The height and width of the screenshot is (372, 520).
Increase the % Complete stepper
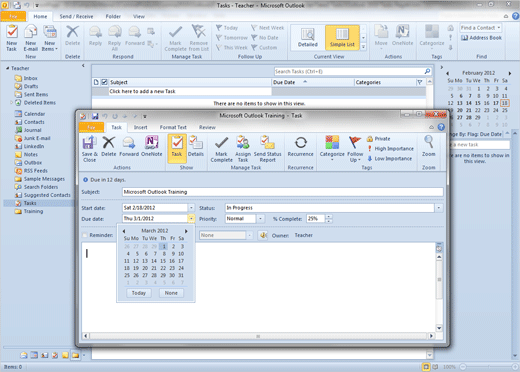click(329, 217)
